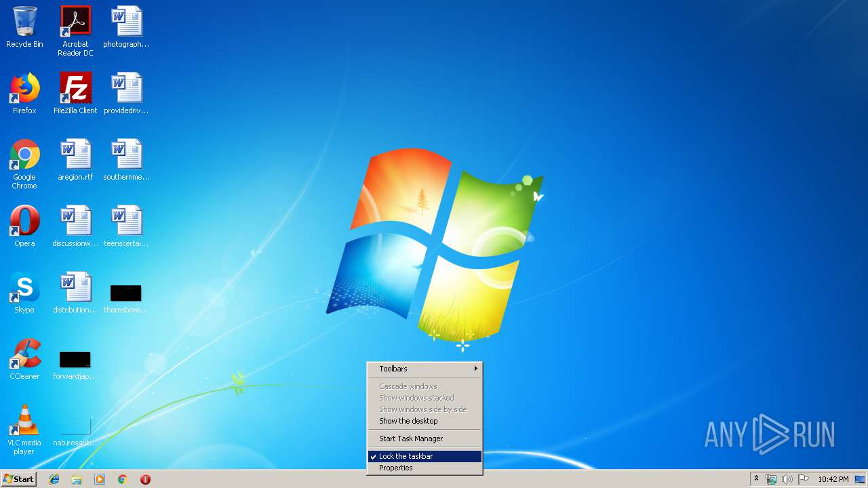This screenshot has width=868, height=488.
Task: Select the southernme document icon
Action: coord(126,160)
